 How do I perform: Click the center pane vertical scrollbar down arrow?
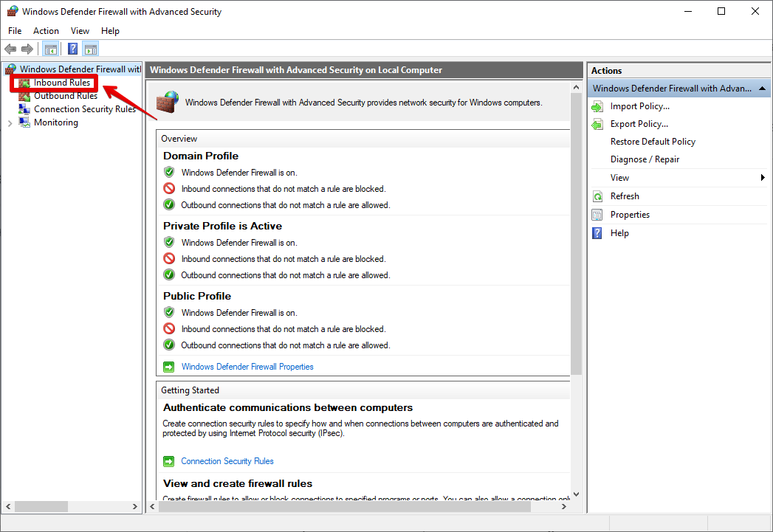576,494
